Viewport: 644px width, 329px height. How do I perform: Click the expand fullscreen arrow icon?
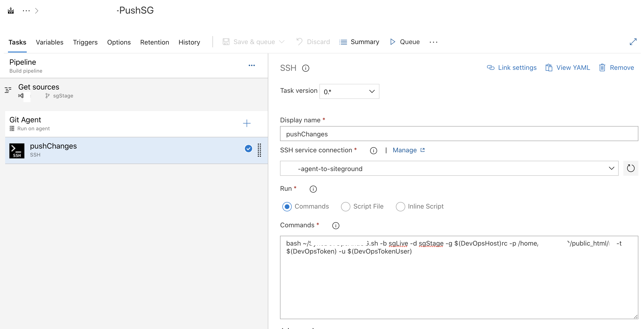(x=633, y=42)
